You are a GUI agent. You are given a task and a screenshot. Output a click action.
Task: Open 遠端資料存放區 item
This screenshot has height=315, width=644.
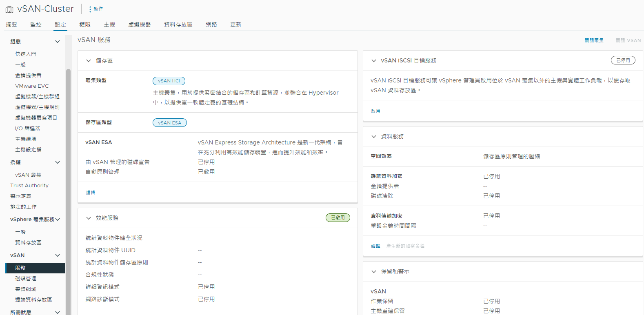33,299
